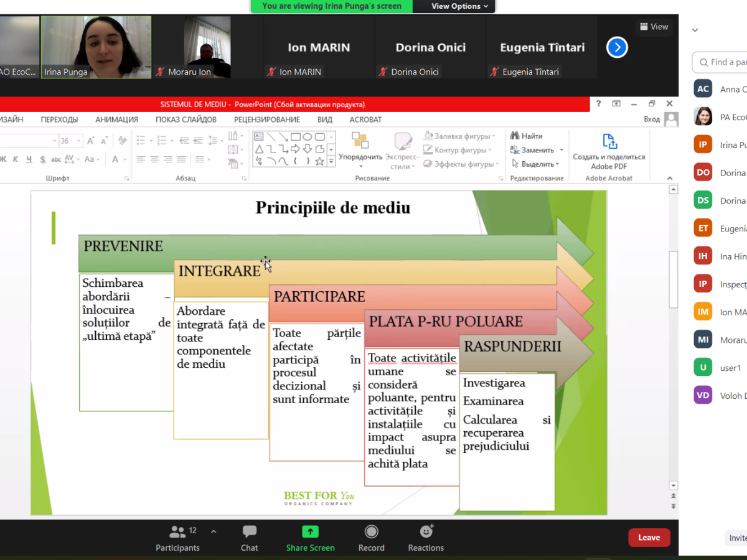747x560 pixels.
Task: Click Найти find button
Action: click(x=527, y=136)
